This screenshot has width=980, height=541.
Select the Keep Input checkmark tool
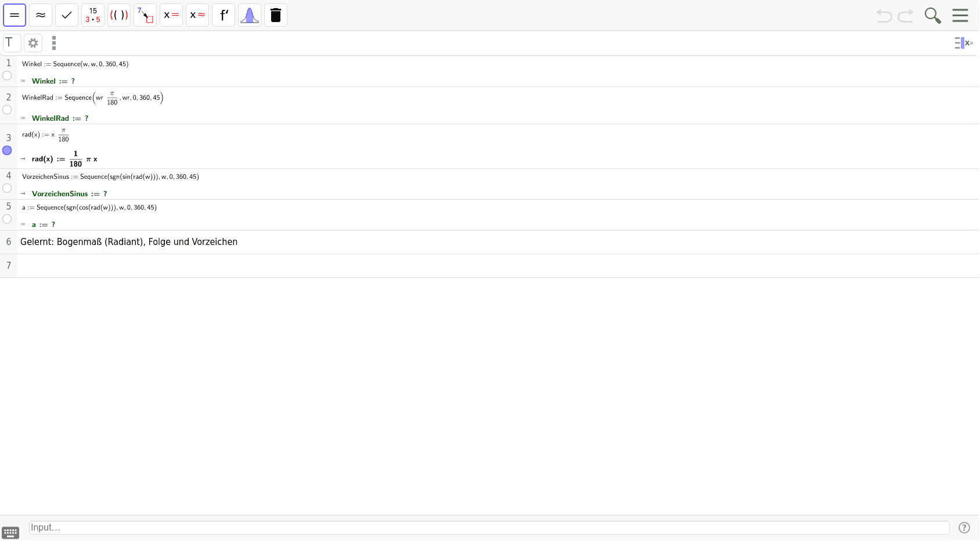[67, 15]
